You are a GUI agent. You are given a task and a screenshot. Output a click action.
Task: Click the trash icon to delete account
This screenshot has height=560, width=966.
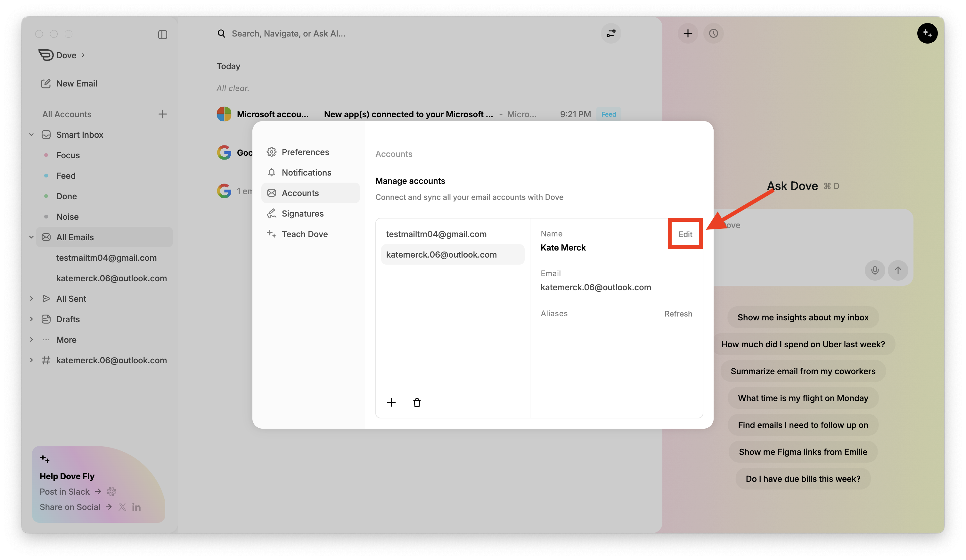point(417,402)
